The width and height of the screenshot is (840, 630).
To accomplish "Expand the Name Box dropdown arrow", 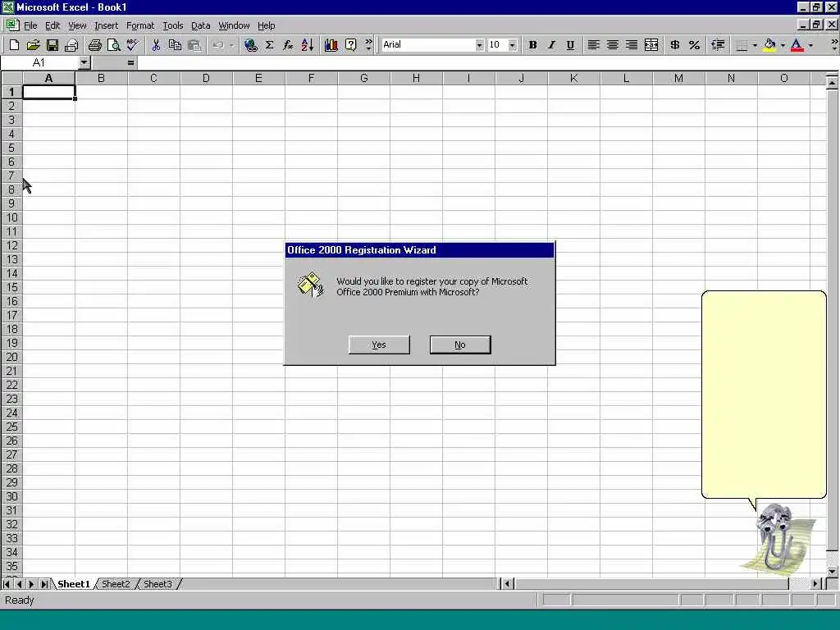I will [84, 62].
